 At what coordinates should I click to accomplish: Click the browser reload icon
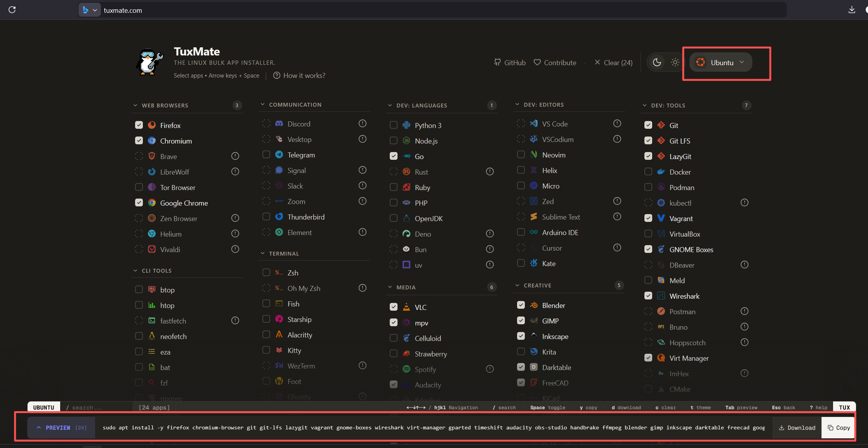pyautogui.click(x=12, y=10)
